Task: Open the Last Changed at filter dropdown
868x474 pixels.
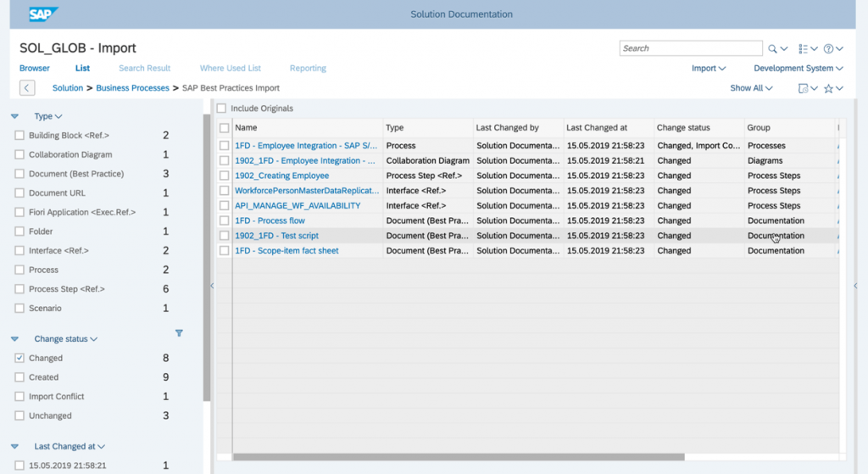Action: click(70, 446)
